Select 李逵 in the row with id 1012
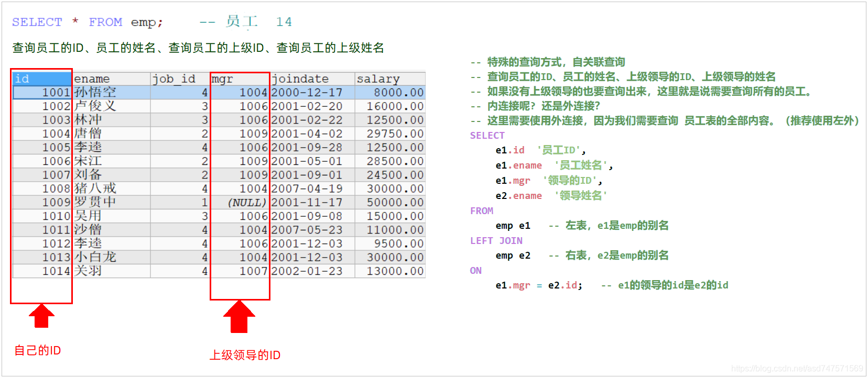 (x=111, y=243)
